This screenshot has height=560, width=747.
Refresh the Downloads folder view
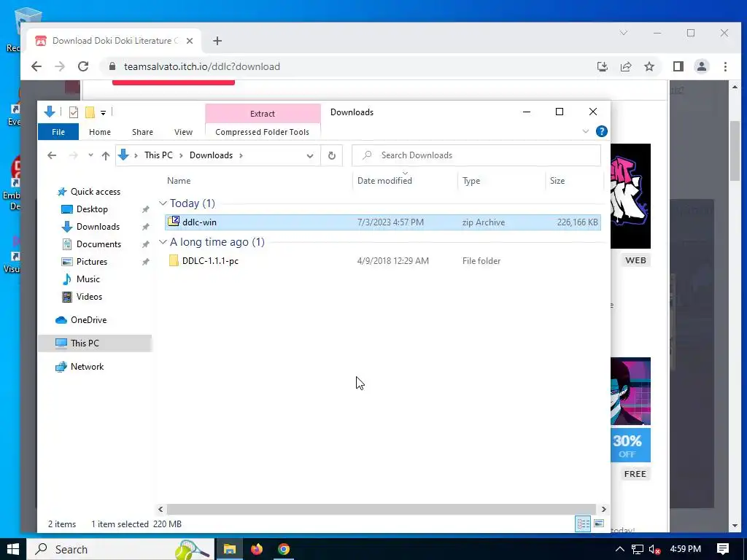[x=332, y=155]
